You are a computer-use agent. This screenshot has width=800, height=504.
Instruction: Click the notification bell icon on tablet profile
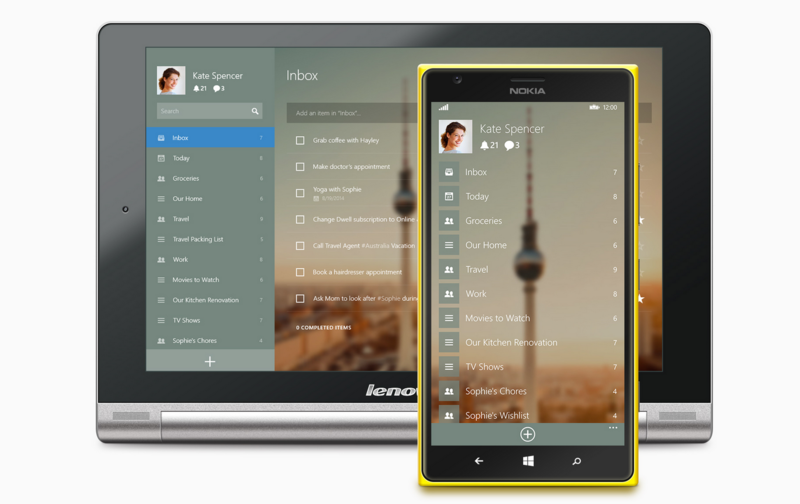pos(196,88)
